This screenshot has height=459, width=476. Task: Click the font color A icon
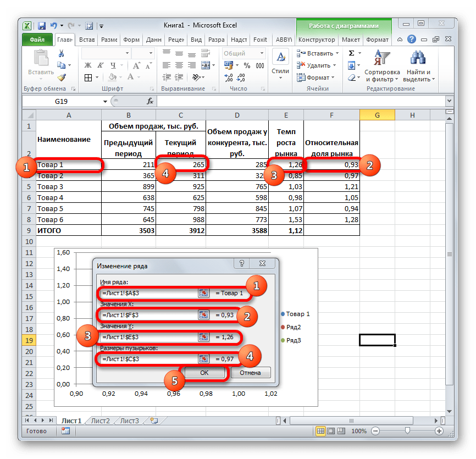130,77
